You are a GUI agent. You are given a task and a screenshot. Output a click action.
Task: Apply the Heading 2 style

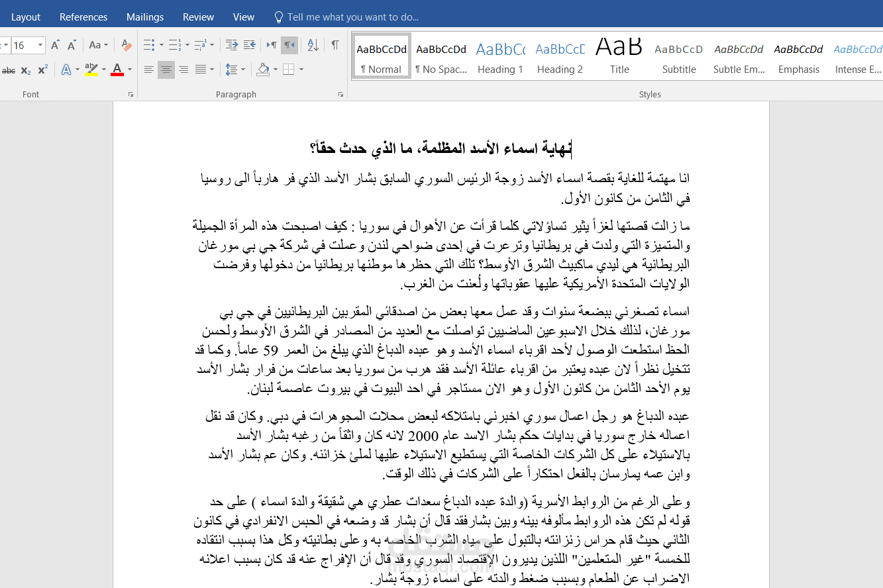[560, 56]
